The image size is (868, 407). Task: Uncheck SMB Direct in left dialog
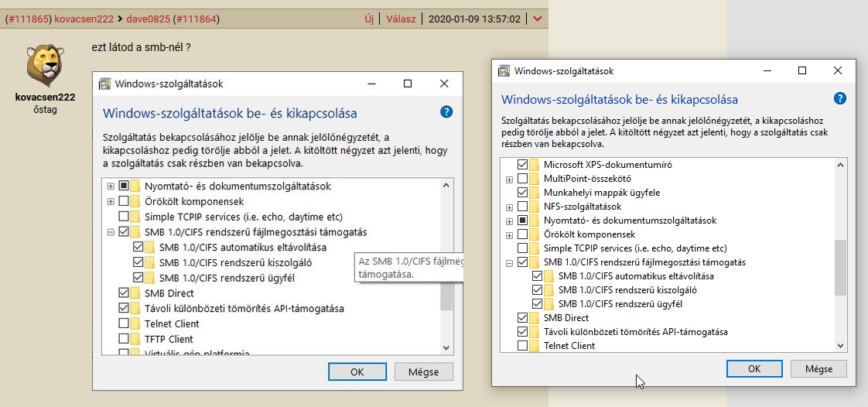pyautogui.click(x=124, y=292)
